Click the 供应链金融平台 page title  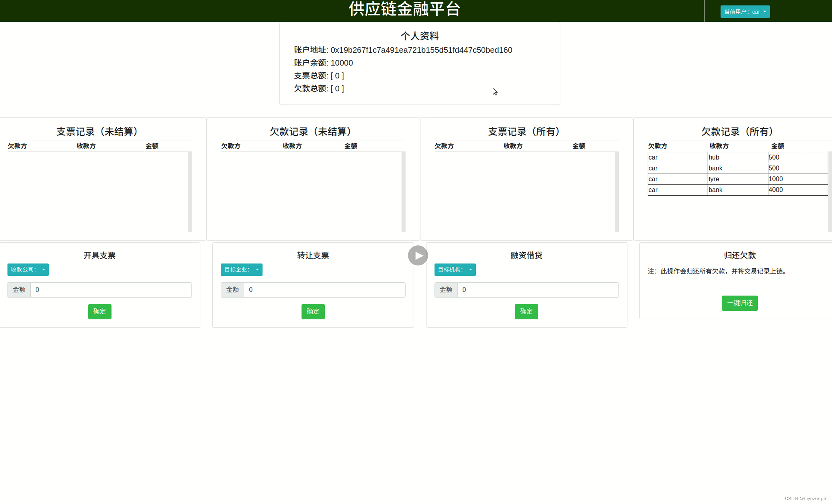pyautogui.click(x=404, y=9)
